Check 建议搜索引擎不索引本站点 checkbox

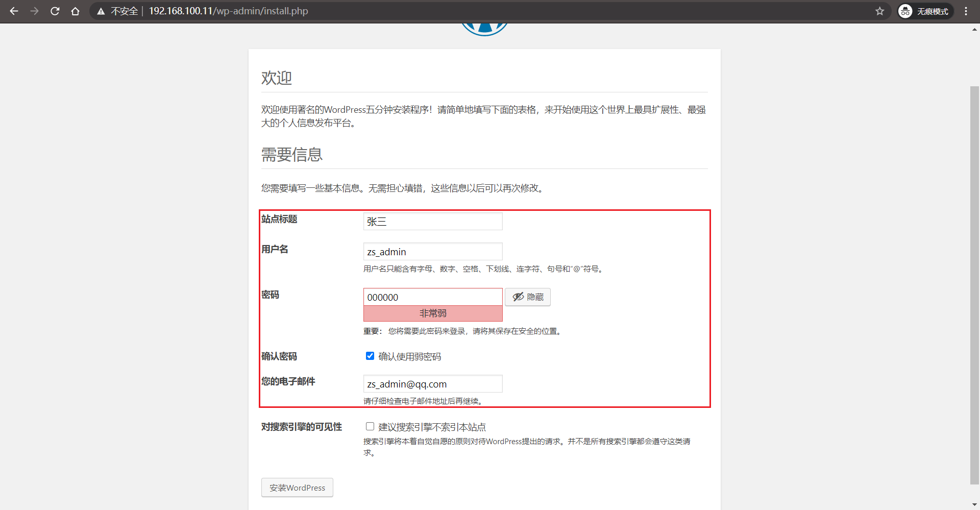[370, 426]
